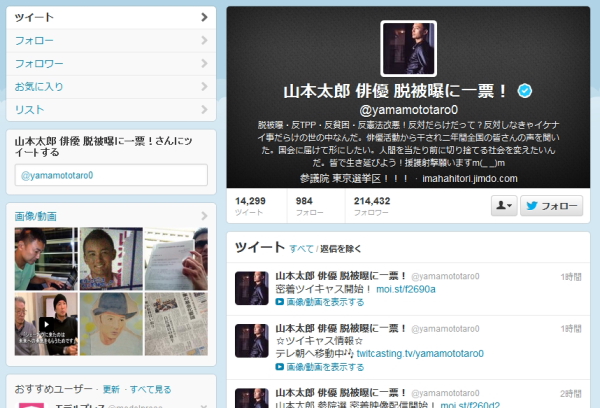Click the chevron next to フォロワー in the sidebar
This screenshot has width=600, height=408.
pos(204,63)
